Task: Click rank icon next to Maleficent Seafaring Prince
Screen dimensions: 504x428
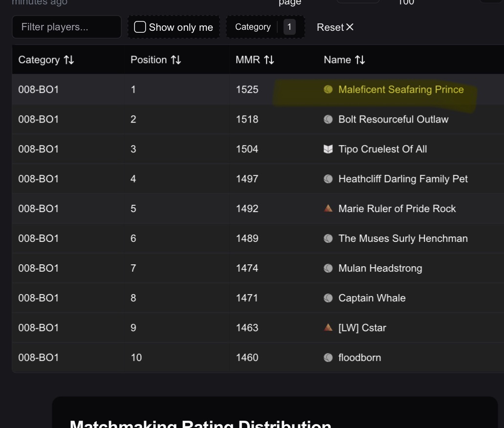Action: [328, 89]
